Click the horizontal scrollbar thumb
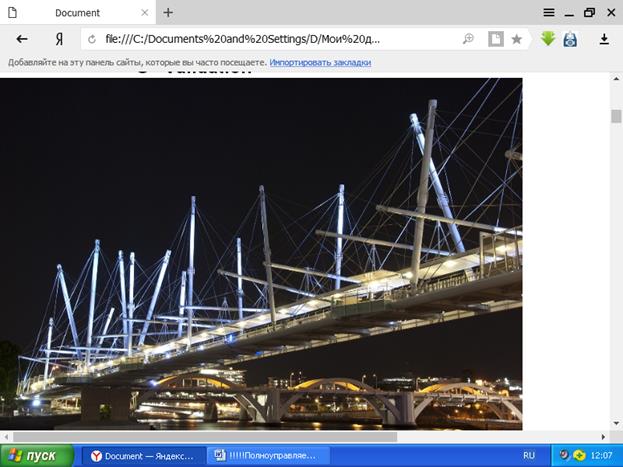Viewport: 623px width, 467px height. pos(205,437)
